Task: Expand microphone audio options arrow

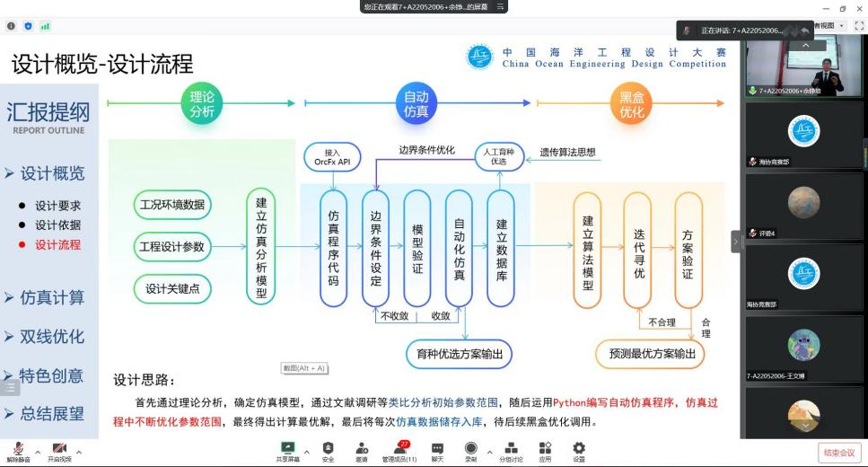Action: click(38, 451)
